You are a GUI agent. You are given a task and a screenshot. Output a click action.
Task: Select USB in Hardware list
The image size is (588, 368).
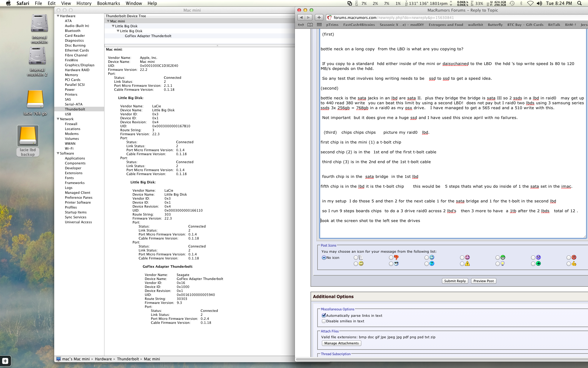coord(68,114)
